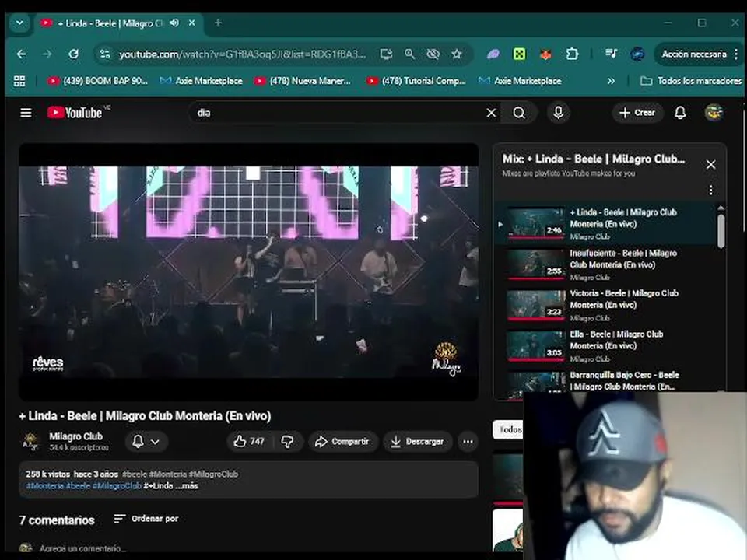Open YouTube account avatar menu
Image resolution: width=747 pixels, height=560 pixels.
(x=714, y=113)
